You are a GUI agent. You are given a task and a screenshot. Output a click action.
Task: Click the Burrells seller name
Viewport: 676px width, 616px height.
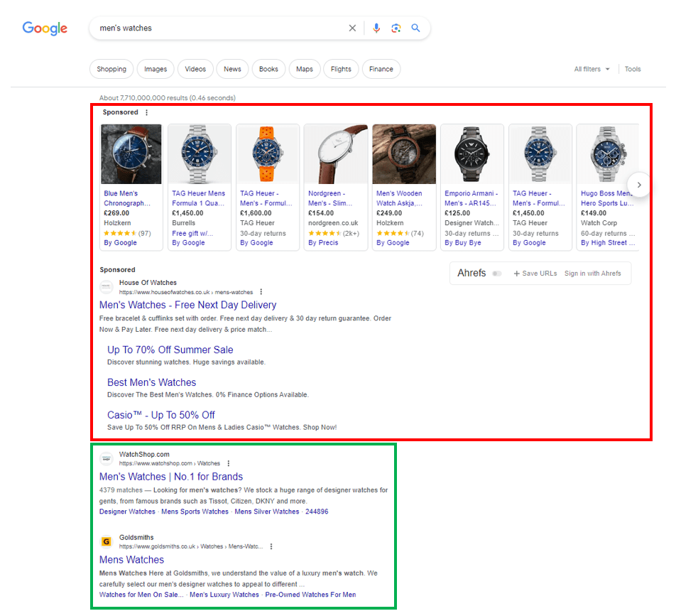point(184,223)
